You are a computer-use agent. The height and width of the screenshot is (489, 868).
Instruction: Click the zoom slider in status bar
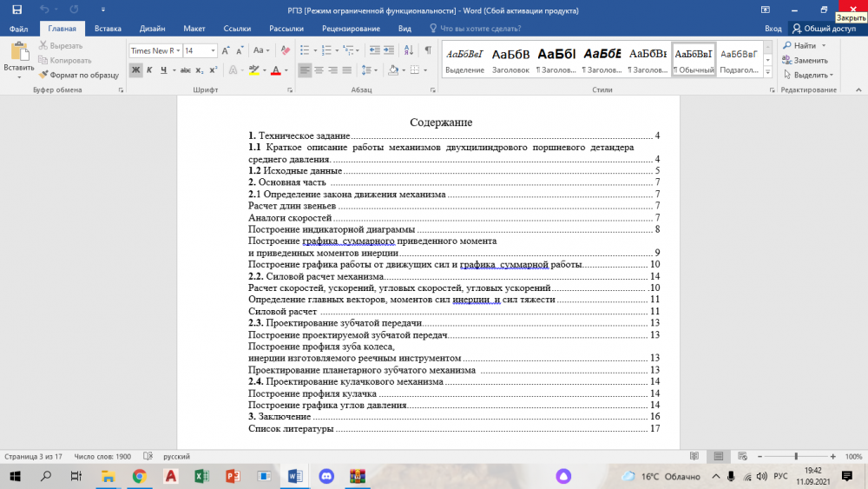[795, 456]
